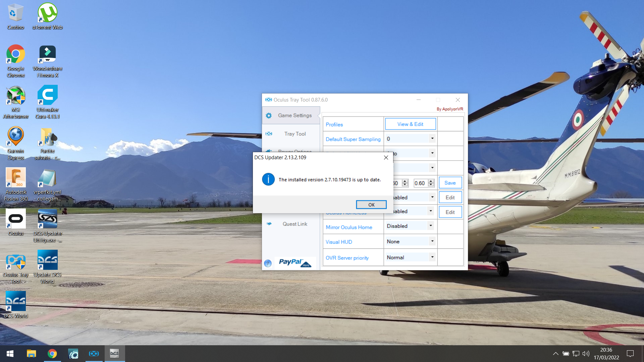Switch to DCS Updater taskbar button
This screenshot has height=362, width=644.
coord(114,354)
